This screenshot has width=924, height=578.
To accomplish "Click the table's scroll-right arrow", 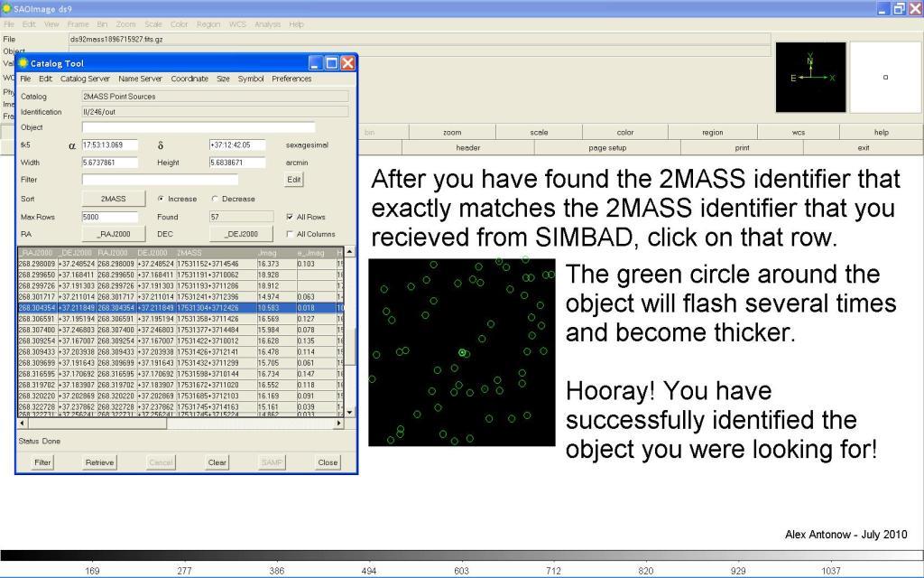I will click(339, 423).
